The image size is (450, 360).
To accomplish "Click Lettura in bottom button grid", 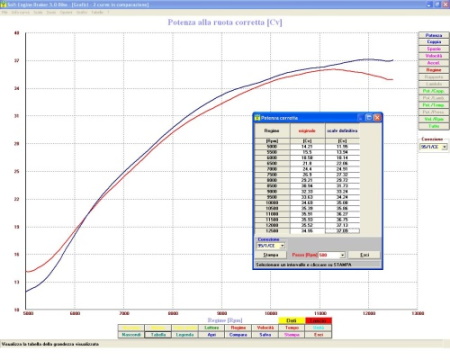I will 211,328.
